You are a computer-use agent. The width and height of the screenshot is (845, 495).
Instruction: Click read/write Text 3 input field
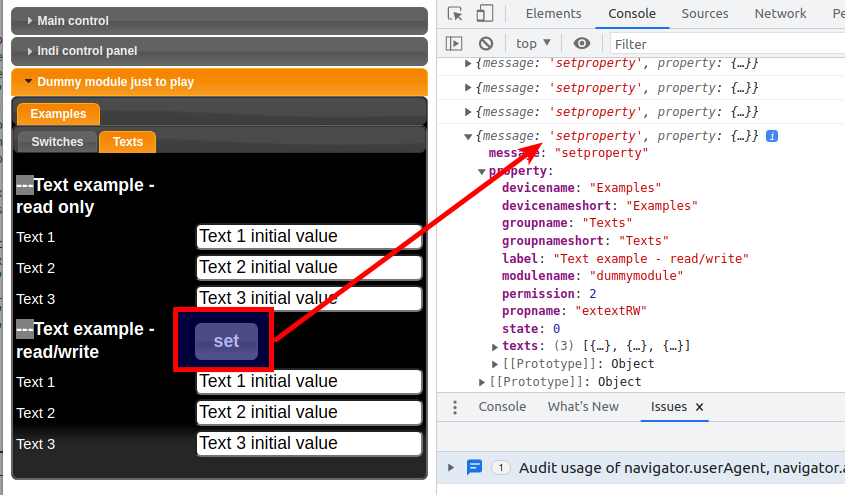click(x=309, y=443)
